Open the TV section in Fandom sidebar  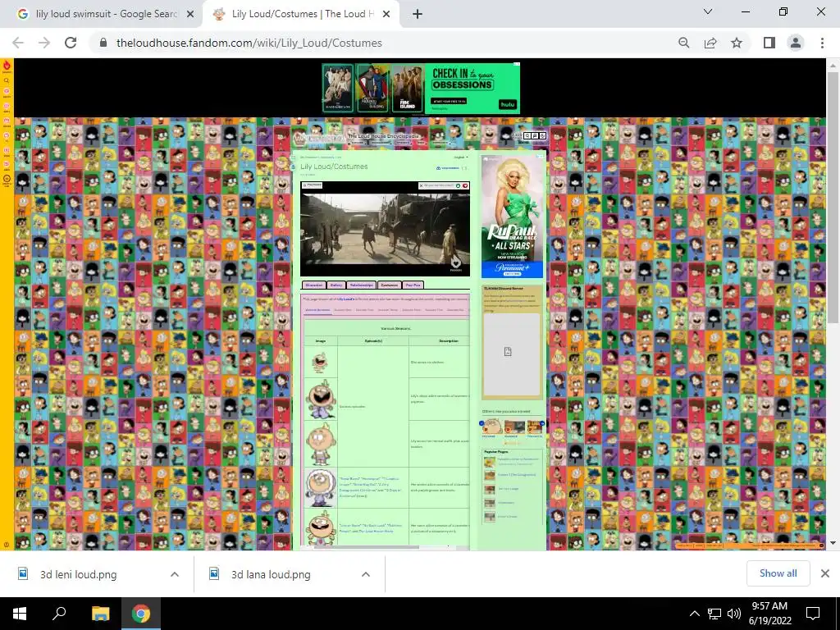pos(7,135)
